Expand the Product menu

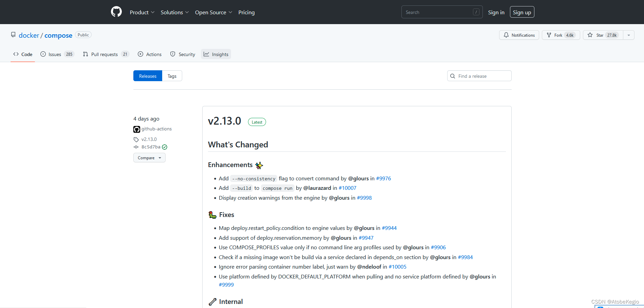point(142,12)
